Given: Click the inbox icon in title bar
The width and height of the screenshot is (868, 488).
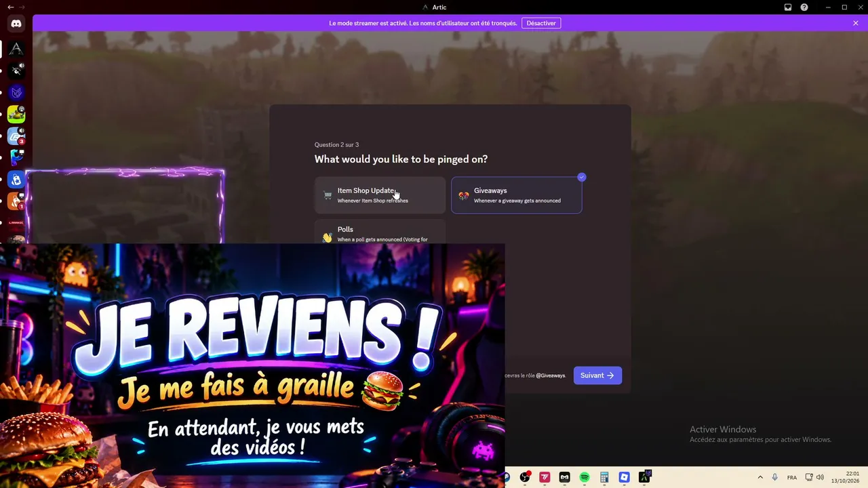Looking at the screenshot, I should tap(788, 7).
